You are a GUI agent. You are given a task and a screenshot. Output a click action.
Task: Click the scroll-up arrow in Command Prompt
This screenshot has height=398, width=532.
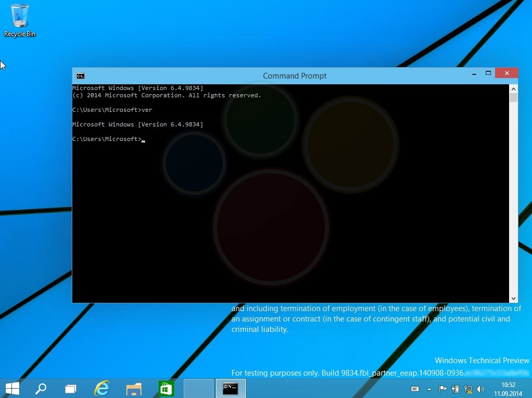[x=514, y=88]
